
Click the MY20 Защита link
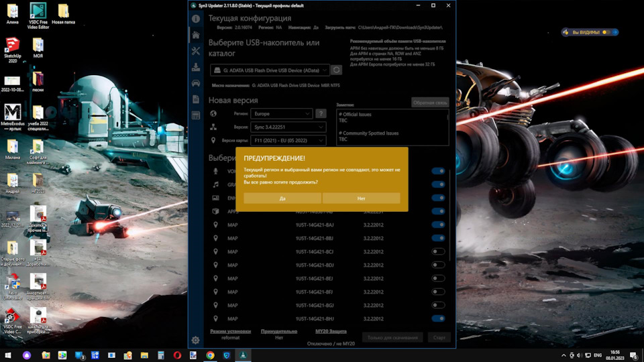(x=331, y=331)
